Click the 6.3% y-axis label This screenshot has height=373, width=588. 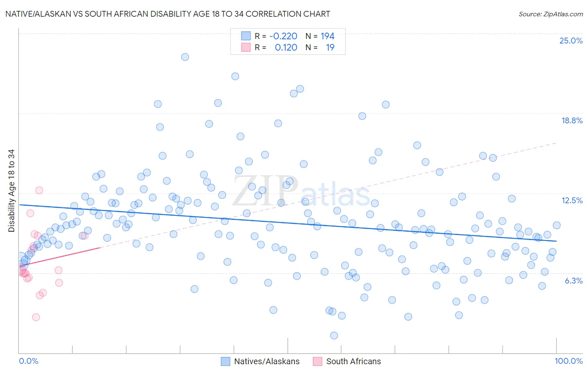[574, 281]
